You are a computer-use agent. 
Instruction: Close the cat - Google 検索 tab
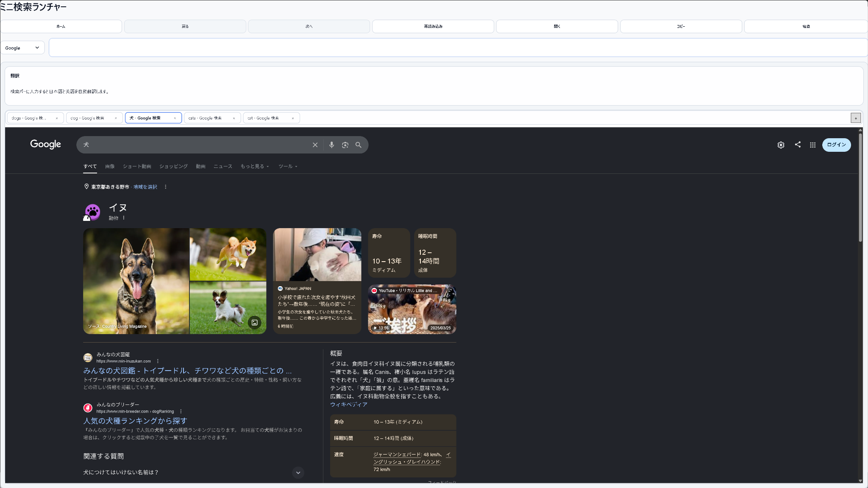tap(292, 118)
